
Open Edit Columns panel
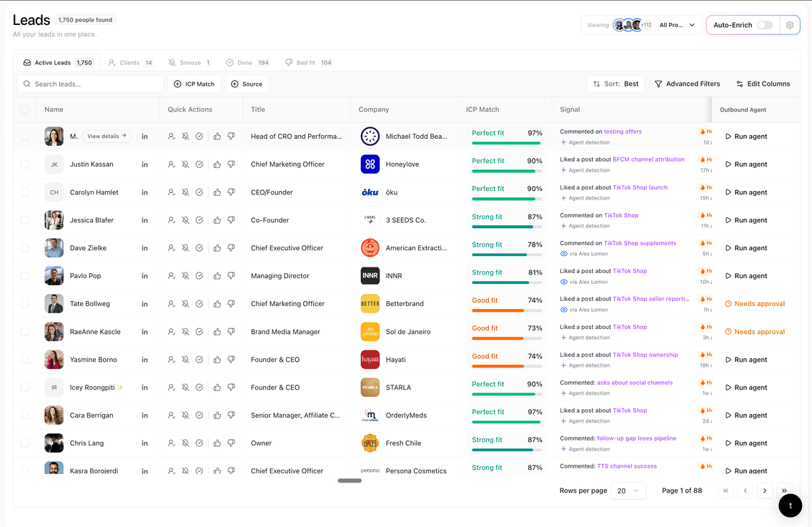pyautogui.click(x=763, y=84)
